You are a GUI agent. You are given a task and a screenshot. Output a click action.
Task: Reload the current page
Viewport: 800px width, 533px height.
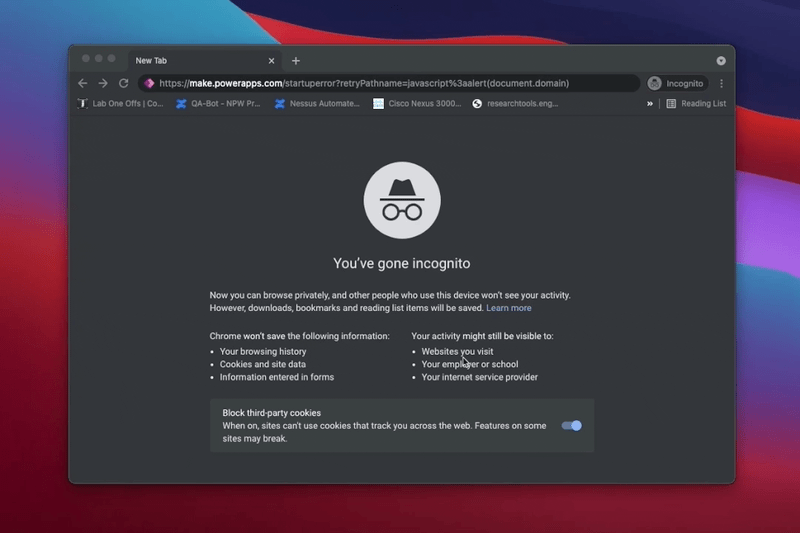[124, 84]
